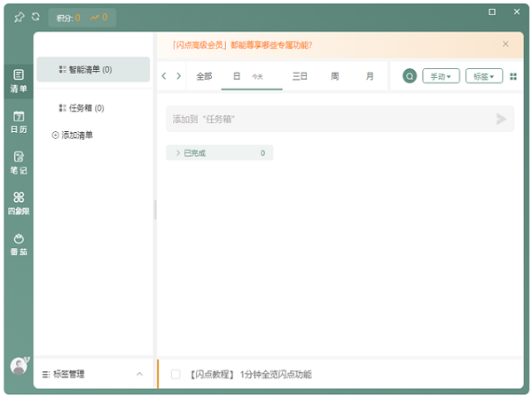Image resolution: width=532 pixels, height=396 pixels.
Task: Click the 添加到 任务箱 input field
Action: (328, 119)
